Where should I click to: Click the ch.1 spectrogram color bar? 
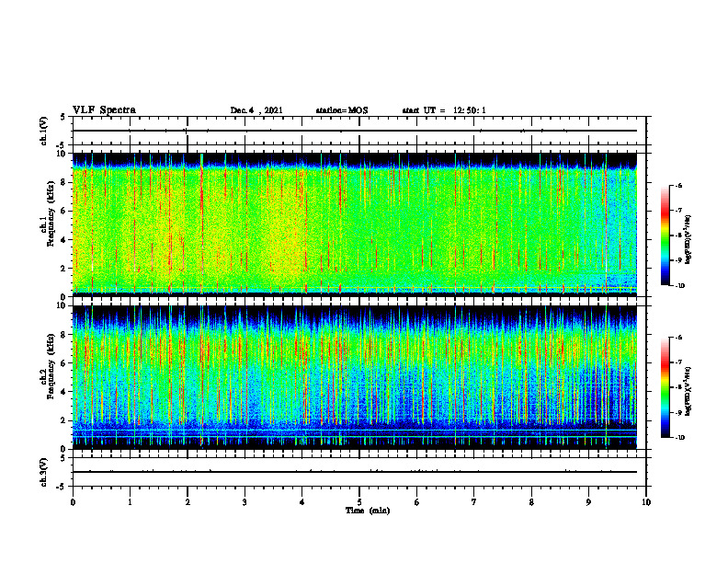coord(665,236)
